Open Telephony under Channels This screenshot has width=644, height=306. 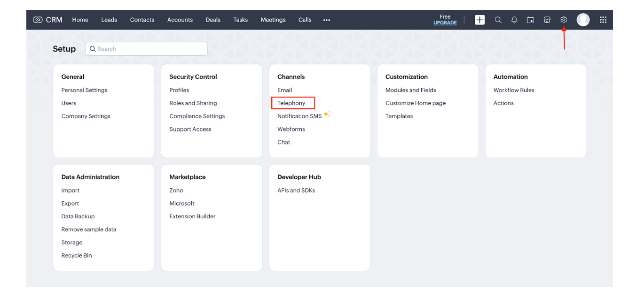tap(291, 103)
